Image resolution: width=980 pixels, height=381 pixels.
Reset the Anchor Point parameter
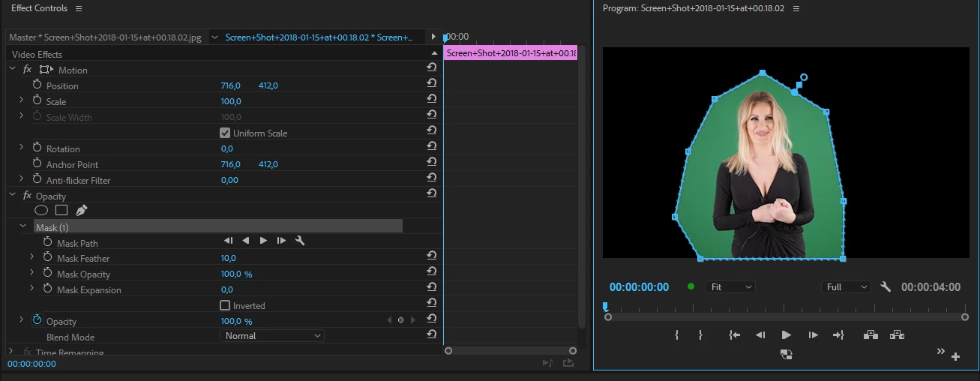432,162
